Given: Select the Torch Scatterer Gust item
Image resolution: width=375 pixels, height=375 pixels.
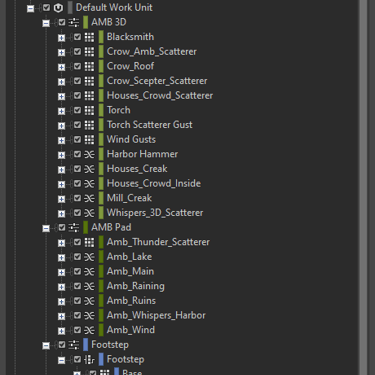Looking at the screenshot, I should tap(149, 125).
